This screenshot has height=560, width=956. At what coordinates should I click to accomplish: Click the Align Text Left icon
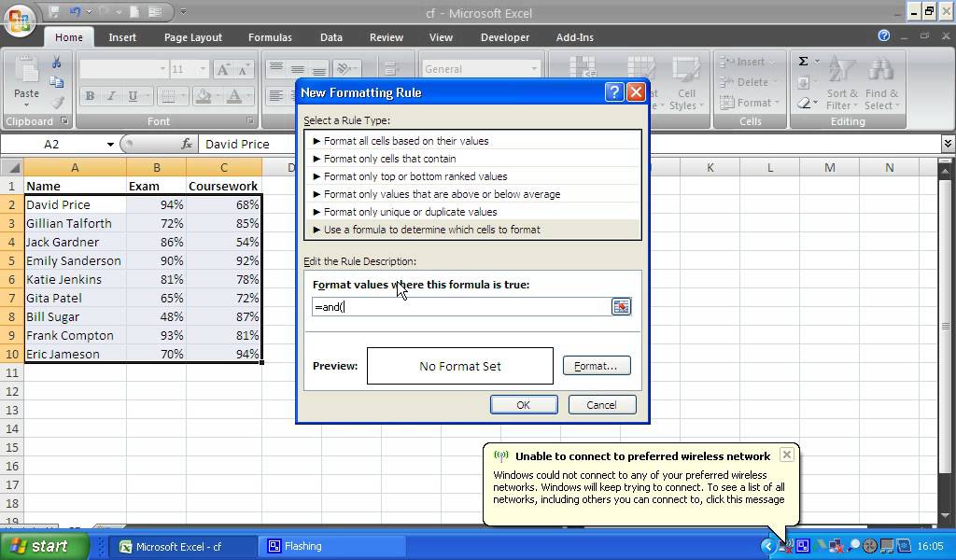(276, 96)
